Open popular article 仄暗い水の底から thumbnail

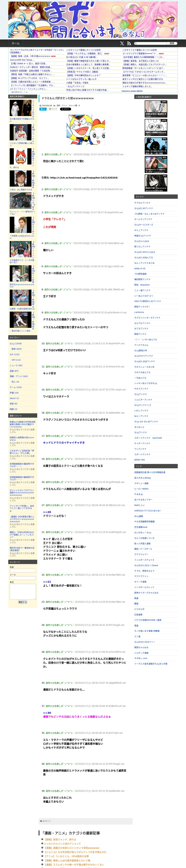coord(156,146)
